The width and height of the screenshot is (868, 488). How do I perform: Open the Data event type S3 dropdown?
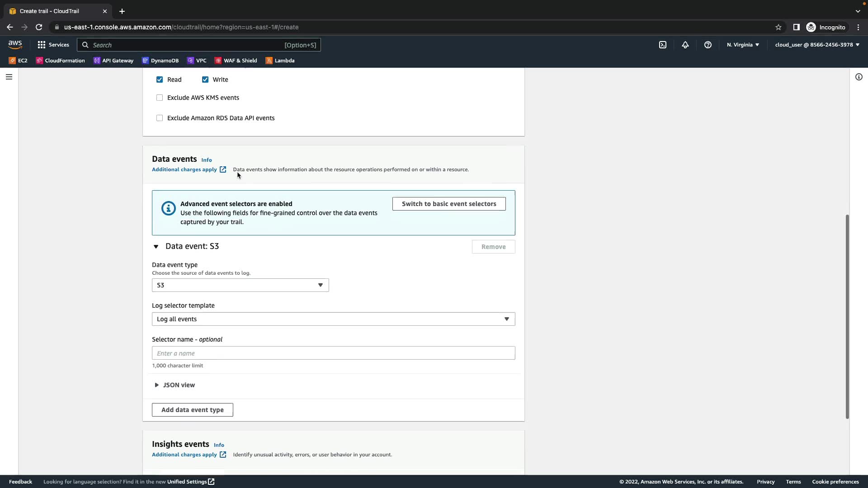(x=240, y=285)
